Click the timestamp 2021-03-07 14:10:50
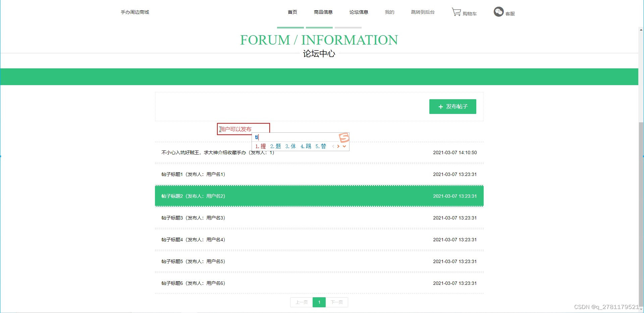 tap(455, 152)
